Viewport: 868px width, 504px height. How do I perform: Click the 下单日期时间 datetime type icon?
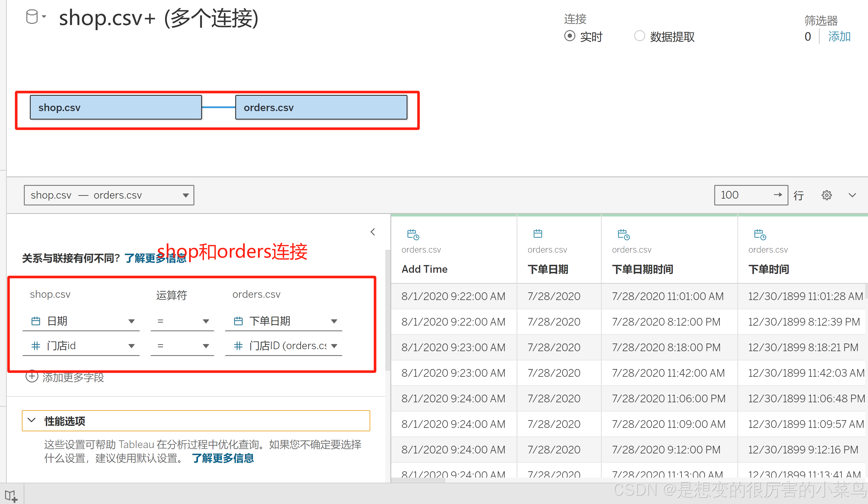pyautogui.click(x=623, y=235)
